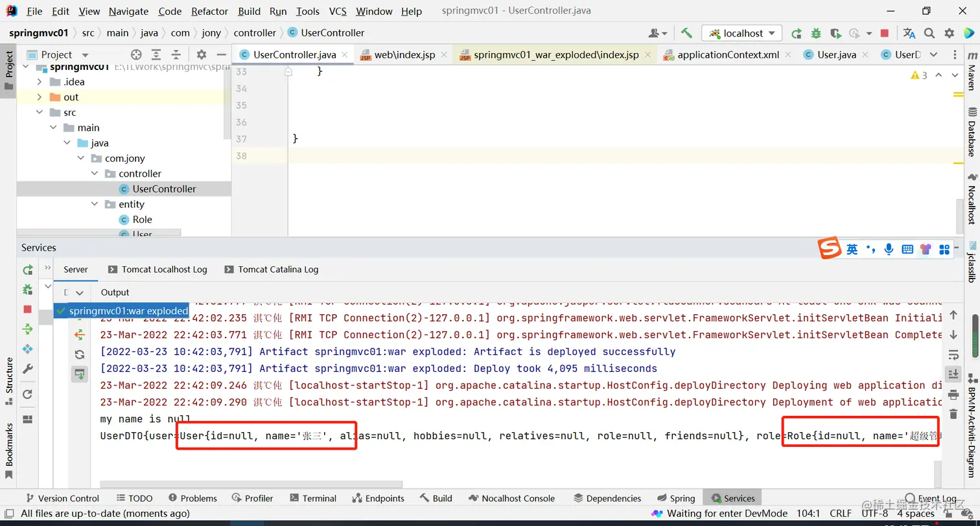This screenshot has width=980, height=526.
Task: Open the Endpoints tool window
Action: point(378,498)
